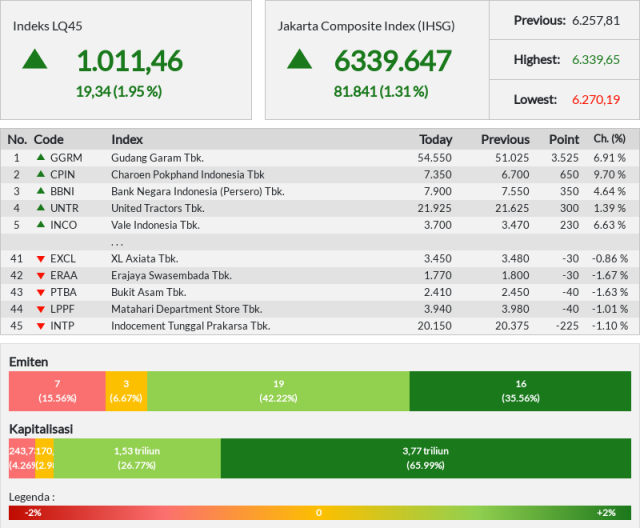This screenshot has width=640, height=528.
Task: Select the yellow Emiten segment showing 3 (6.67%)
Action: click(x=126, y=391)
